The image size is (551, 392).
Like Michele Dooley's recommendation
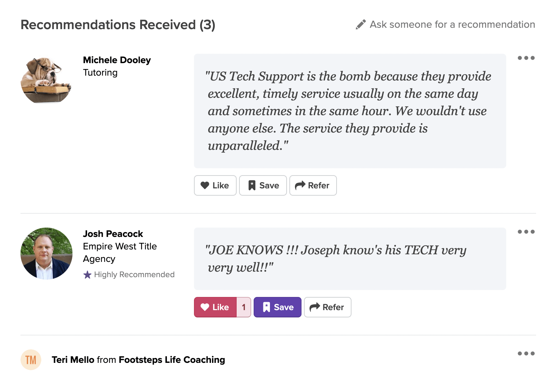pyautogui.click(x=215, y=186)
